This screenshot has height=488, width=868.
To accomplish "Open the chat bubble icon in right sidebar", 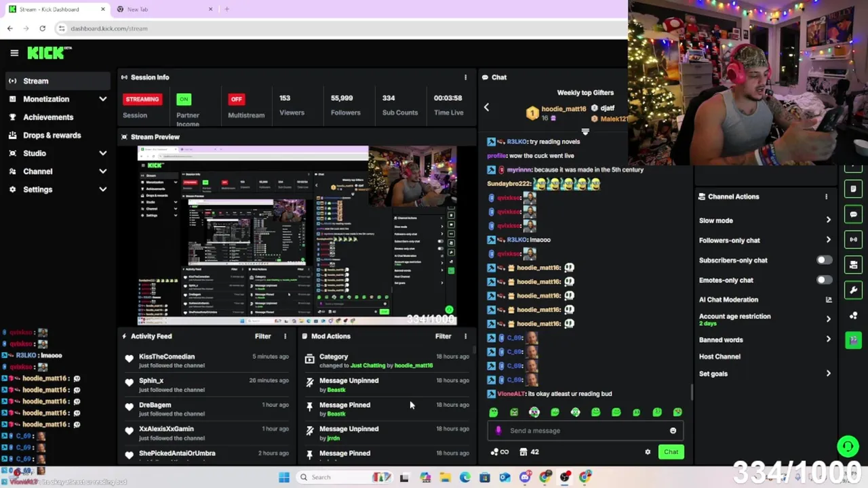I will (x=854, y=214).
